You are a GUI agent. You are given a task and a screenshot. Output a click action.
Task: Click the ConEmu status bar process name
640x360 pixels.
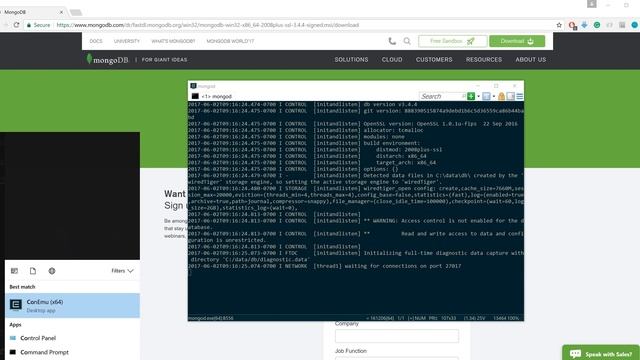coord(211,318)
